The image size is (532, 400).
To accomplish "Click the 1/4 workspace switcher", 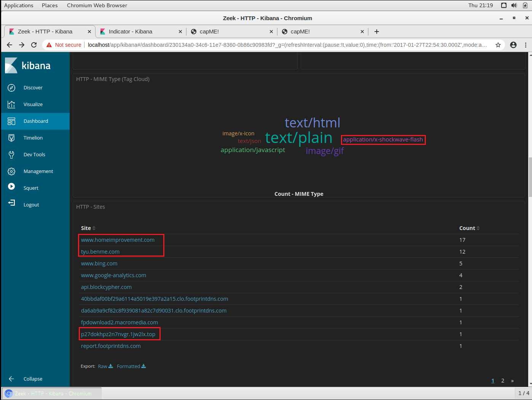I will 524,393.
